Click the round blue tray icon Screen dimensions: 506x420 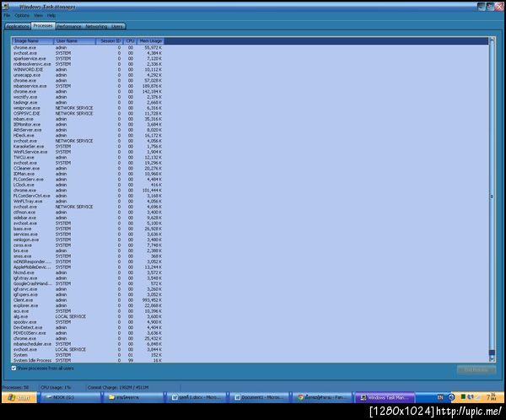pyautogui.click(x=451, y=397)
